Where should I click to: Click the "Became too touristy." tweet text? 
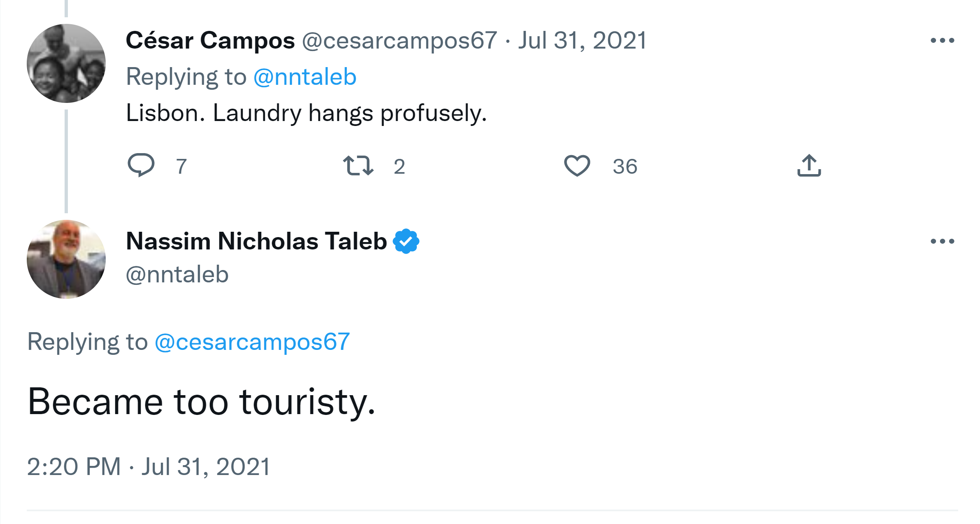click(x=202, y=402)
